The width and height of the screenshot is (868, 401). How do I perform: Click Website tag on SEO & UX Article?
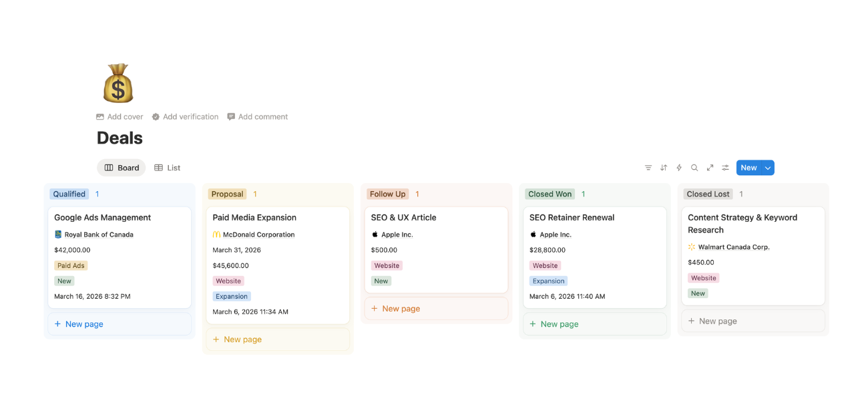(387, 266)
